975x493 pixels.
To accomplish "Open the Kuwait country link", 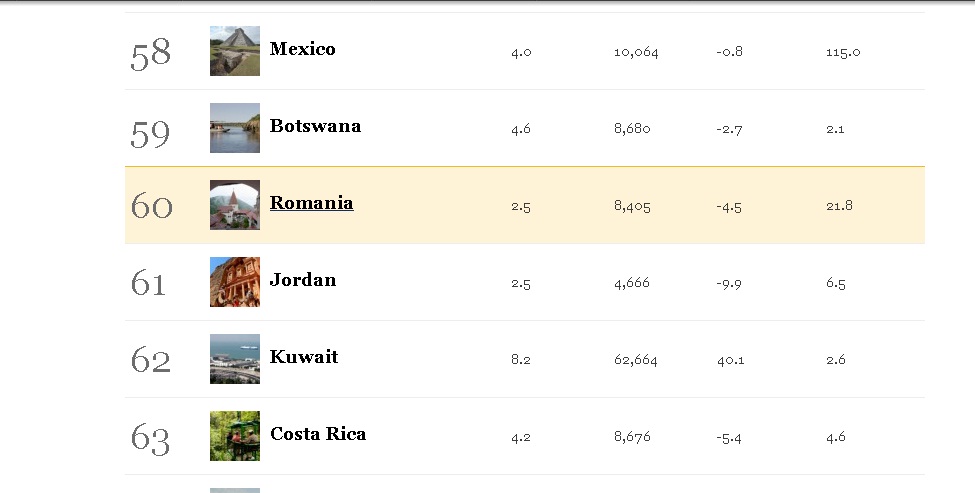I will point(304,357).
